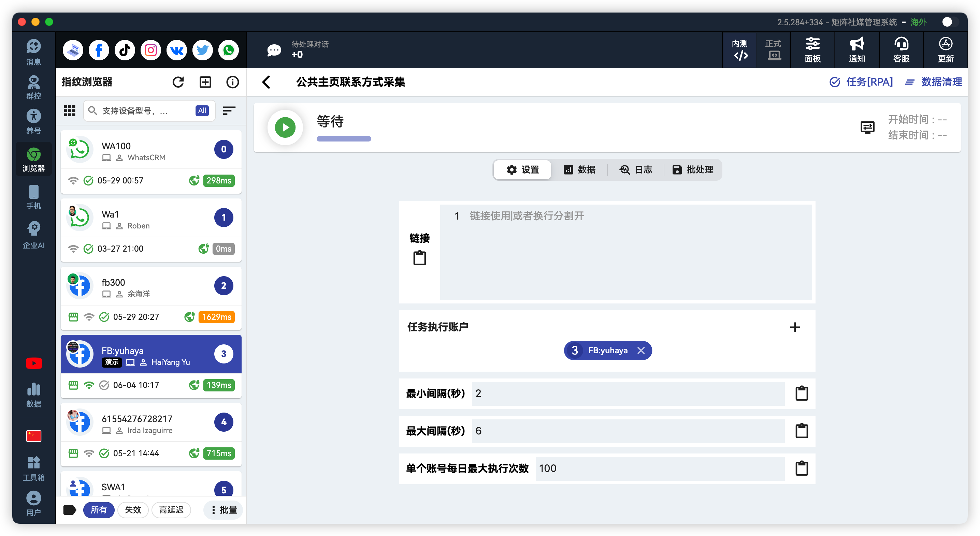Open the 通知 notifications

coord(857,50)
